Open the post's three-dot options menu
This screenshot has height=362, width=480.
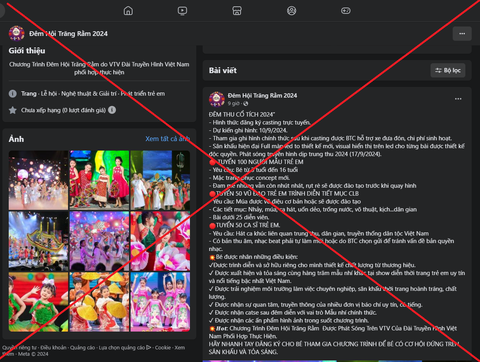coord(458,99)
